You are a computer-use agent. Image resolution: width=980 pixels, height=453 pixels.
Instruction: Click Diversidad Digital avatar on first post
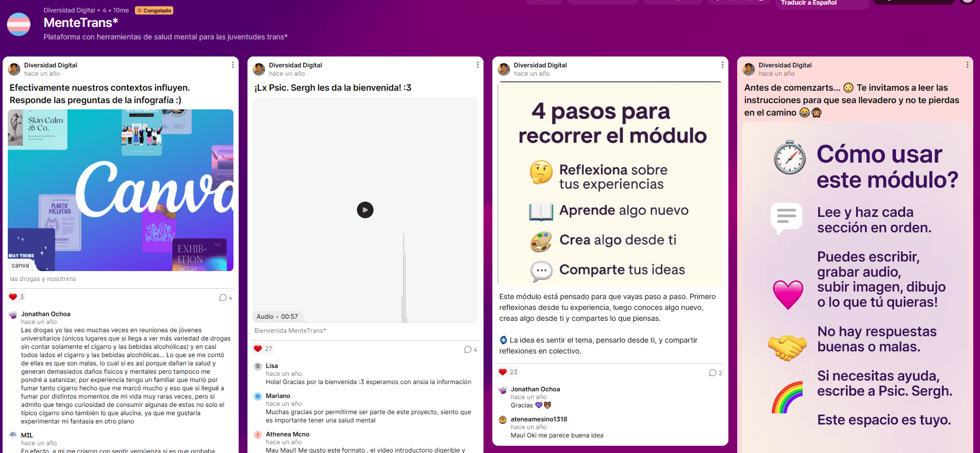pyautogui.click(x=14, y=69)
